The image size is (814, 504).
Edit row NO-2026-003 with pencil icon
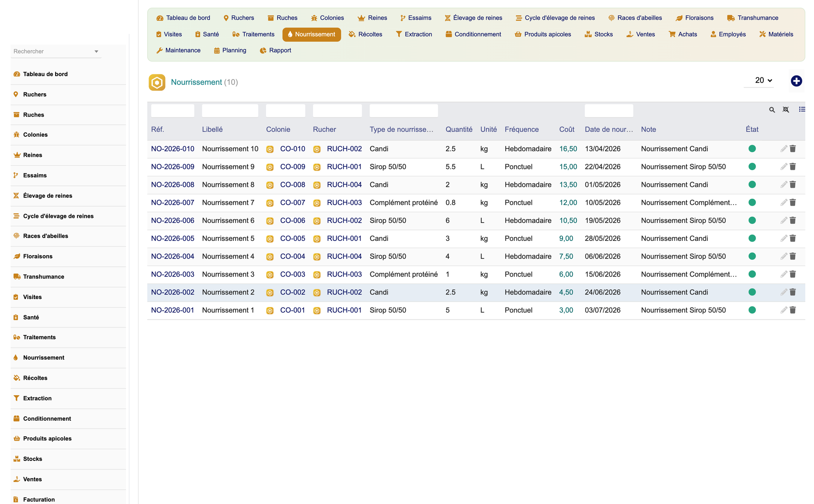783,274
